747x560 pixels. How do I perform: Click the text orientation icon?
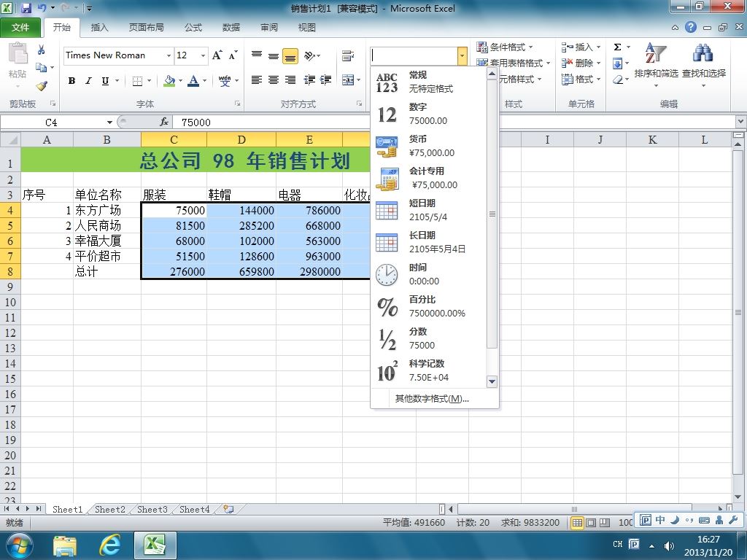[x=309, y=55]
